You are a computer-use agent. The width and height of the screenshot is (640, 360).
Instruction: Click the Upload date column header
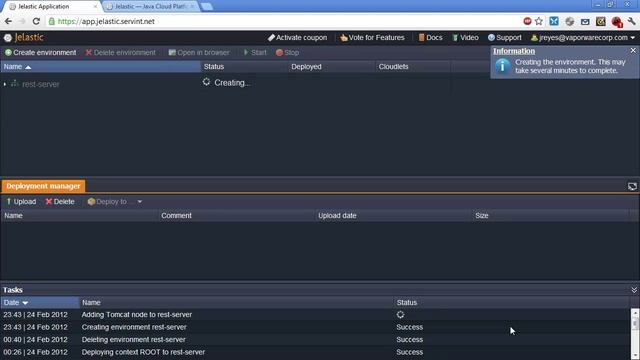[394, 216]
